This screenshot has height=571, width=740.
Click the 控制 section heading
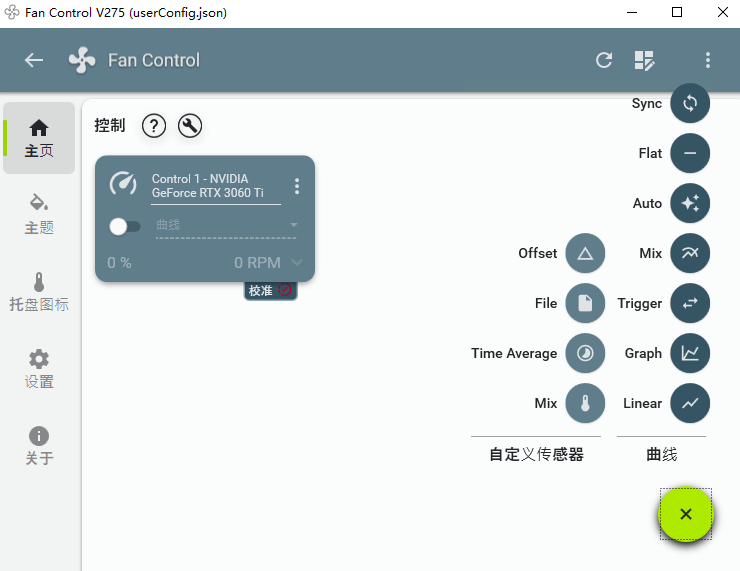(109, 126)
